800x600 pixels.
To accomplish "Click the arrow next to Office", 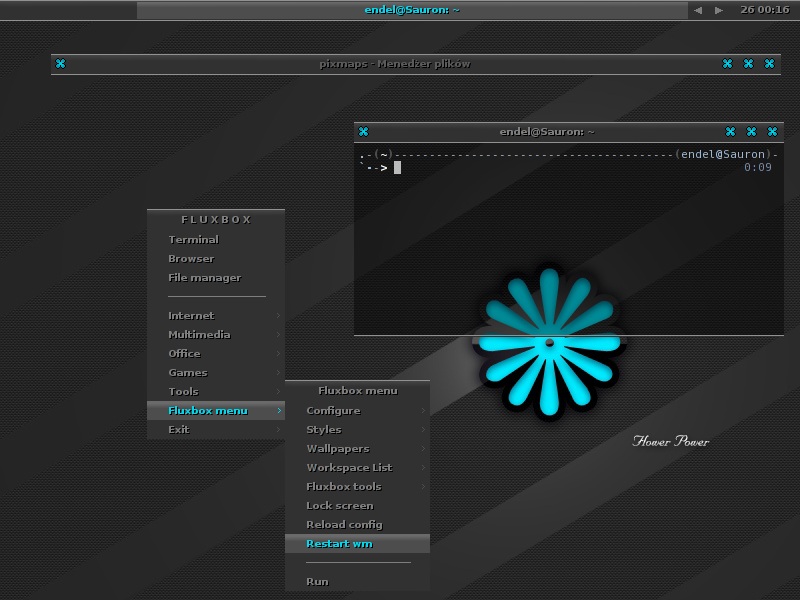I will coord(278,354).
